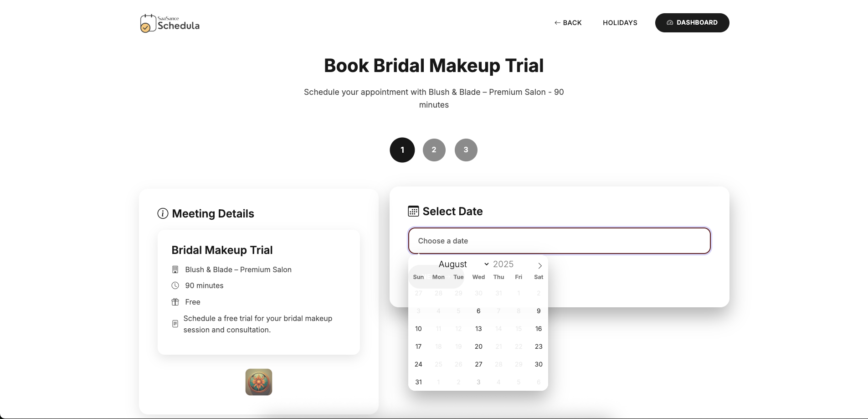868x419 pixels.
Task: Open the August month dropdown
Action: pos(460,264)
